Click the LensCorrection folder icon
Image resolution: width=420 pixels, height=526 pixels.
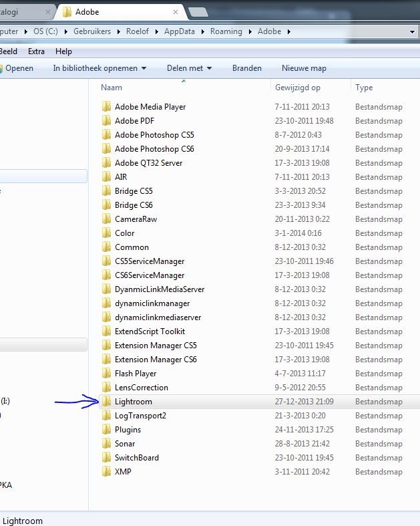tap(106, 388)
